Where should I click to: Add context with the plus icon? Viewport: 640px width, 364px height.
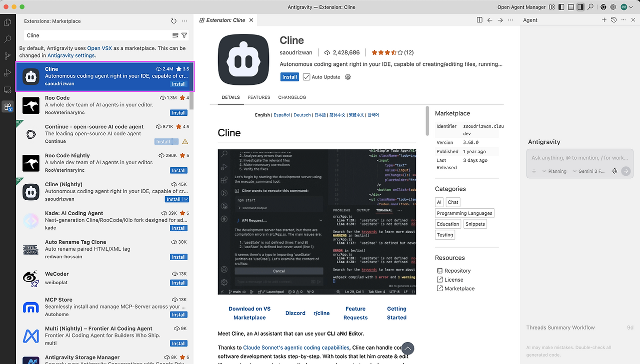click(x=534, y=171)
